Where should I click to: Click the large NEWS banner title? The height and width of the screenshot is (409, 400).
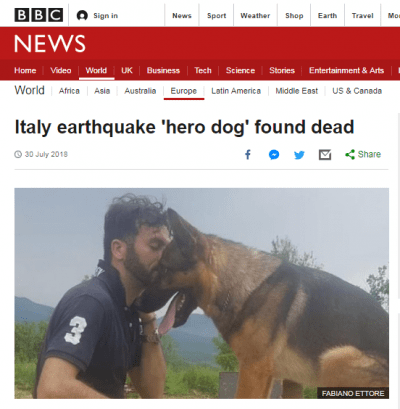(x=50, y=44)
